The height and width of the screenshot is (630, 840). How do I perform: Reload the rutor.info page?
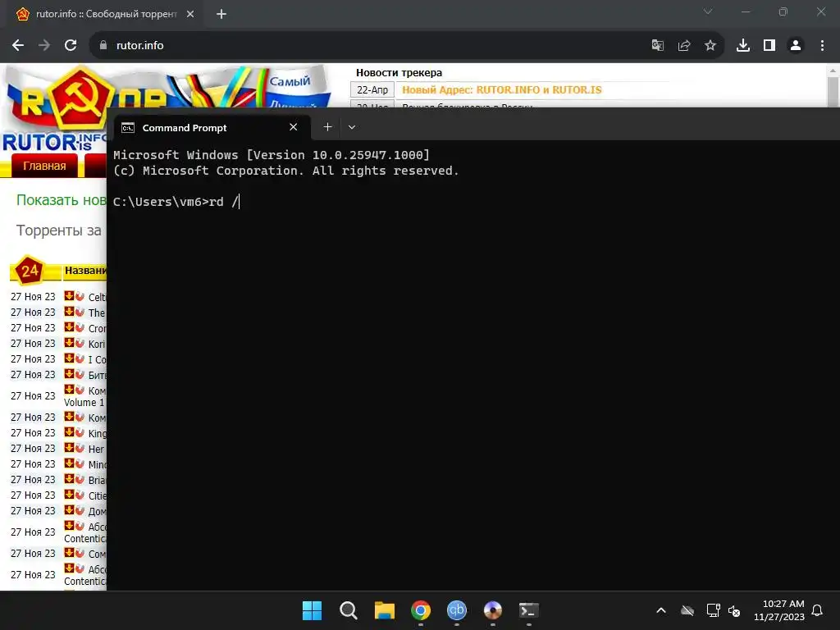coord(71,46)
